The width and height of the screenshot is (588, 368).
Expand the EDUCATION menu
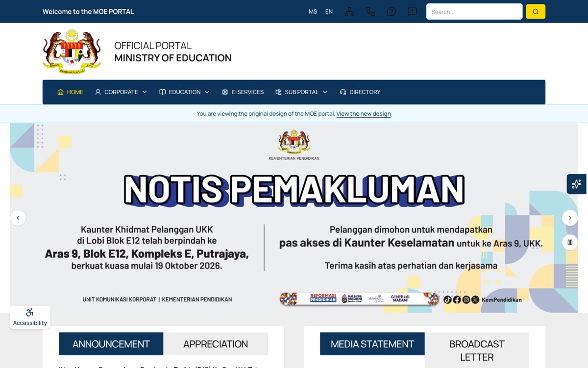pyautogui.click(x=185, y=92)
